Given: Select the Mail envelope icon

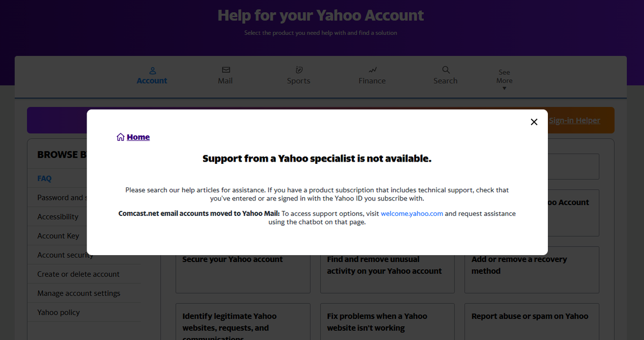Looking at the screenshot, I should [226, 70].
